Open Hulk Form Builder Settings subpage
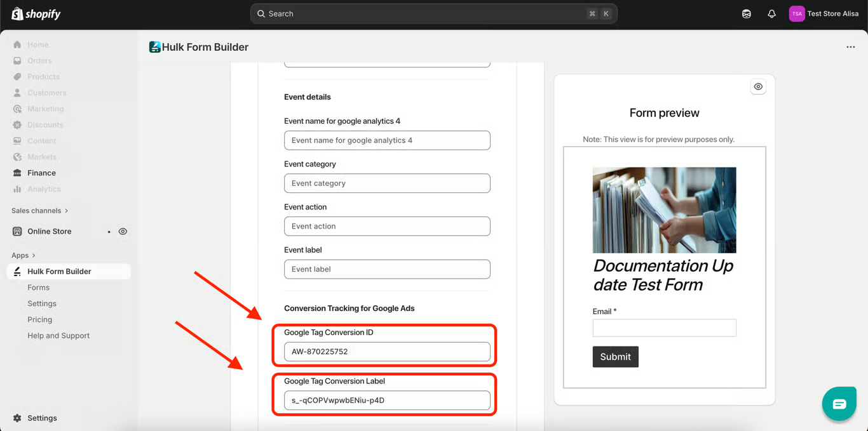 (42, 303)
